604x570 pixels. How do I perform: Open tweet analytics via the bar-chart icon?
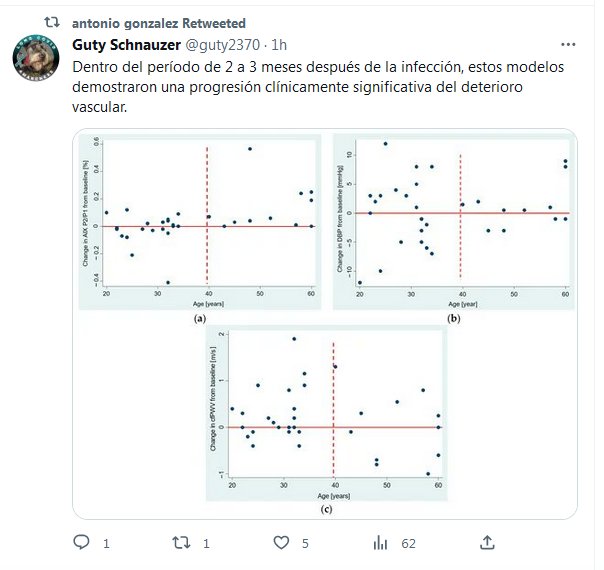point(380,543)
